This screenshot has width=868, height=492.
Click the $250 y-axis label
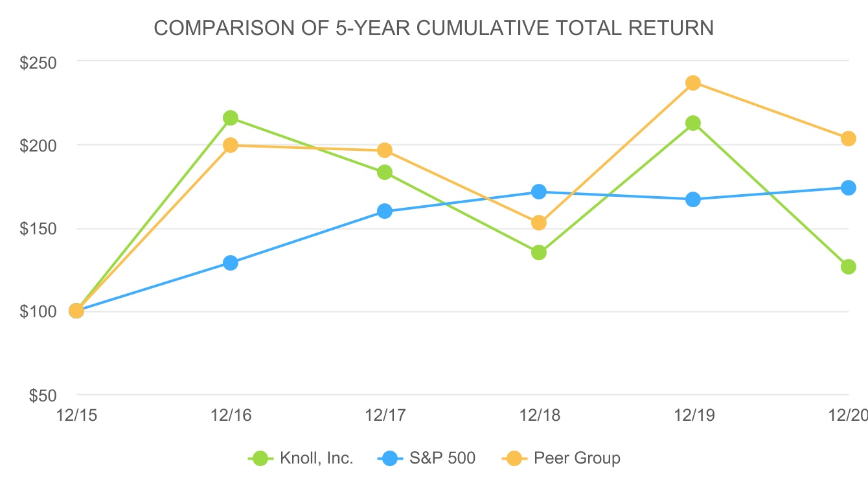click(40, 62)
